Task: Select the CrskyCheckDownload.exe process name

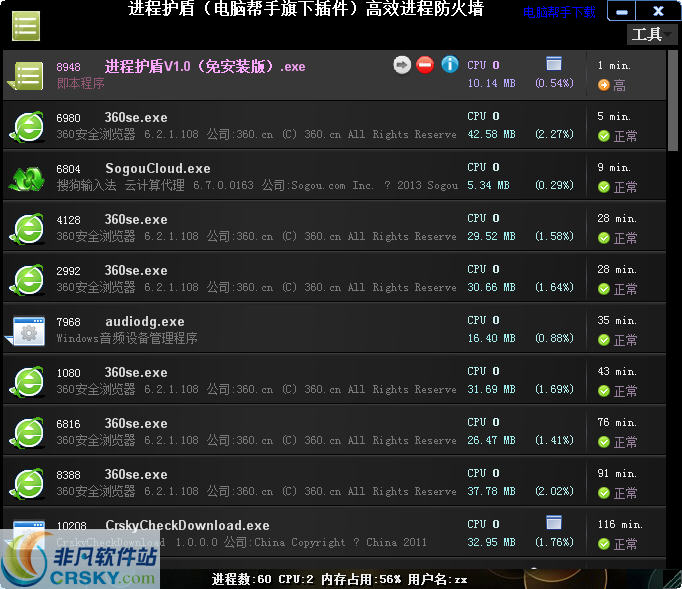Action: (187, 525)
